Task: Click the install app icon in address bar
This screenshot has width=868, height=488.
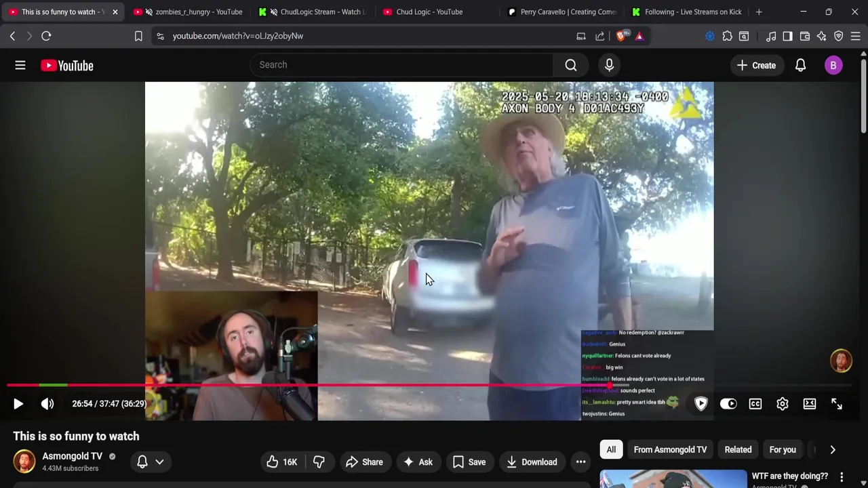Action: pos(581,36)
